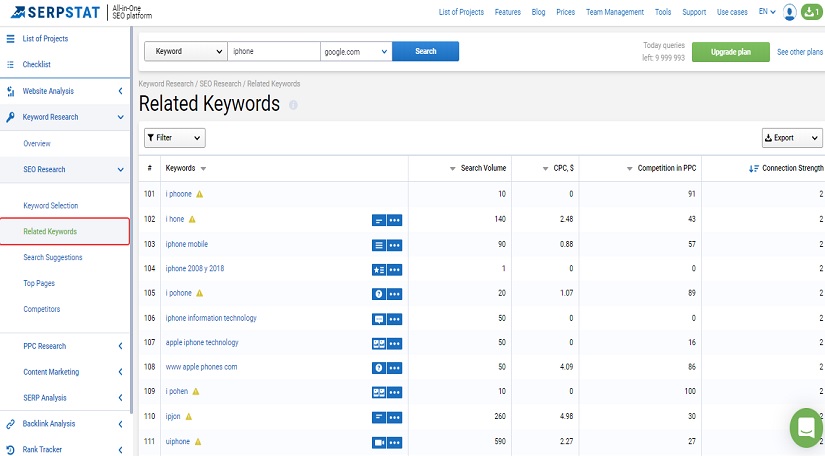
Task: Click the Upgrade plan button
Action: tap(731, 52)
